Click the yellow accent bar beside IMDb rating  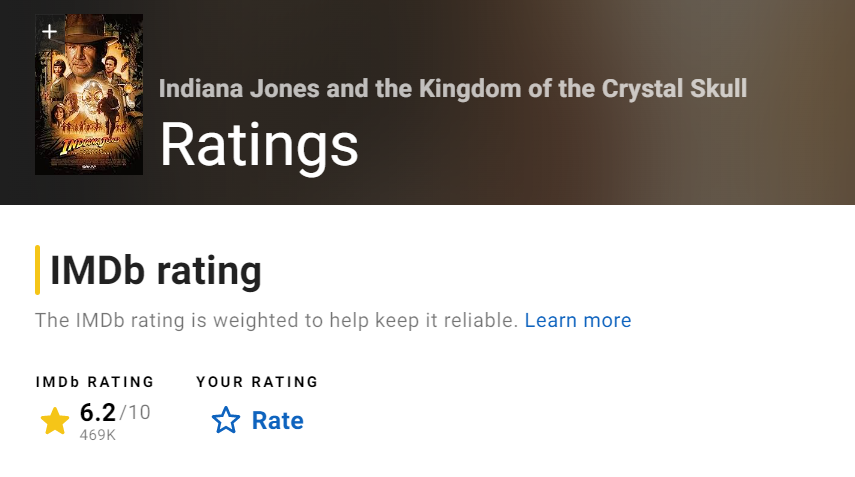click(x=37, y=270)
